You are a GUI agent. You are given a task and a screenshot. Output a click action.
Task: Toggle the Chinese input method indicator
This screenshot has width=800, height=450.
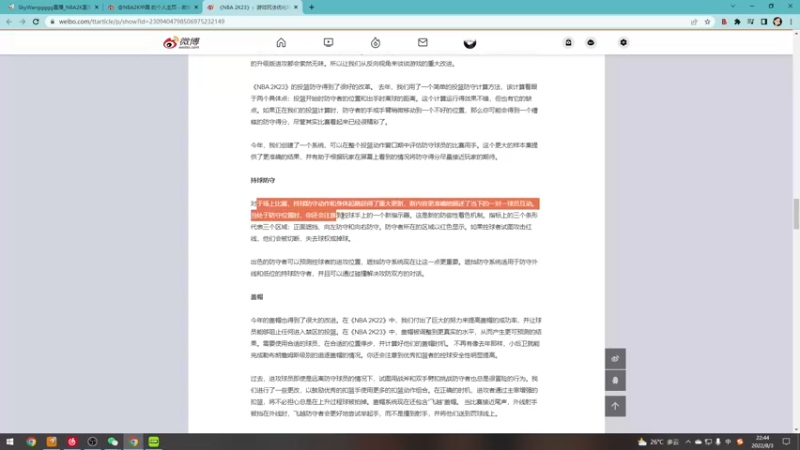(728, 442)
